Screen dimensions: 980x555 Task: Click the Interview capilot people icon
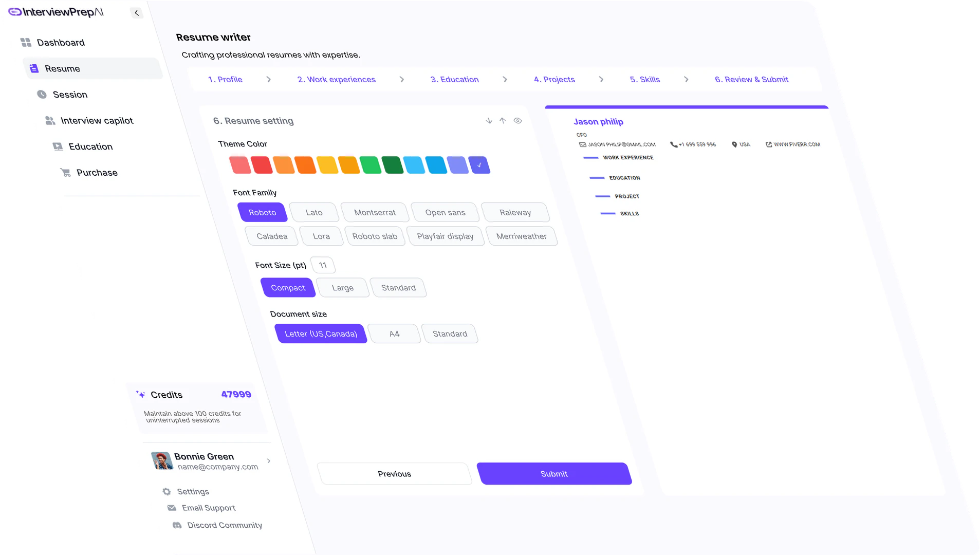(x=50, y=121)
